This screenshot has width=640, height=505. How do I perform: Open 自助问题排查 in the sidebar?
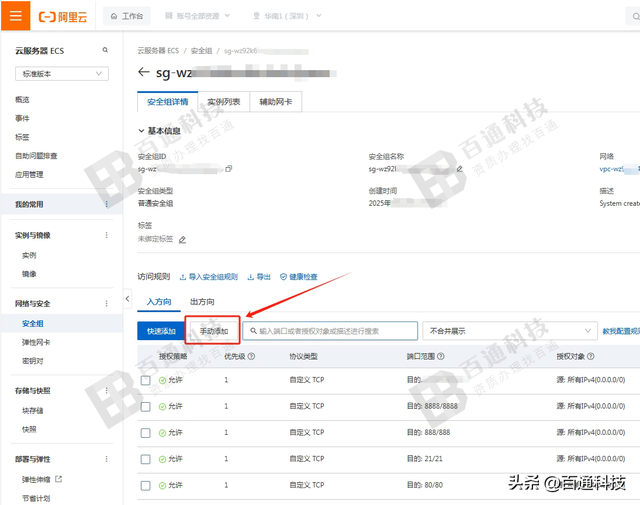(36, 156)
